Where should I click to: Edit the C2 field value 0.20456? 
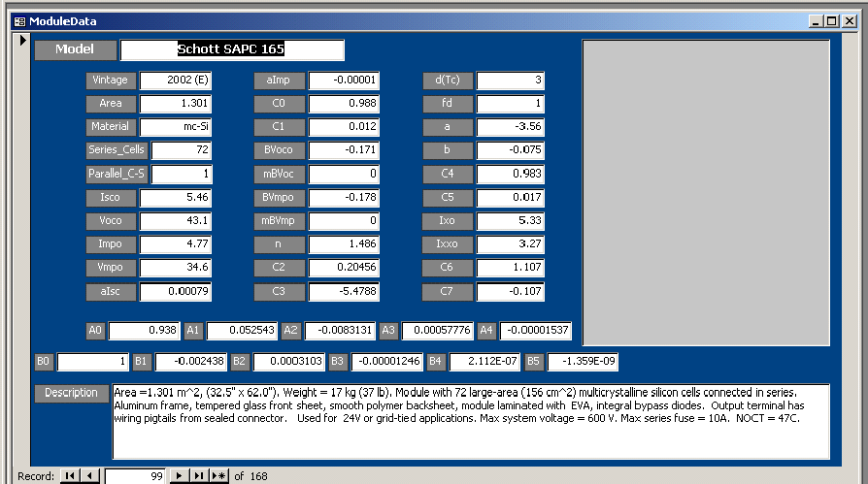click(344, 267)
